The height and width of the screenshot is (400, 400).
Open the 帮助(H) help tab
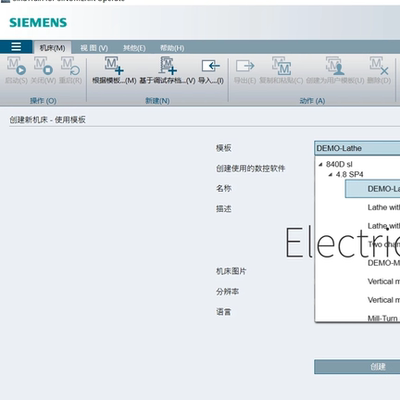[x=172, y=48]
